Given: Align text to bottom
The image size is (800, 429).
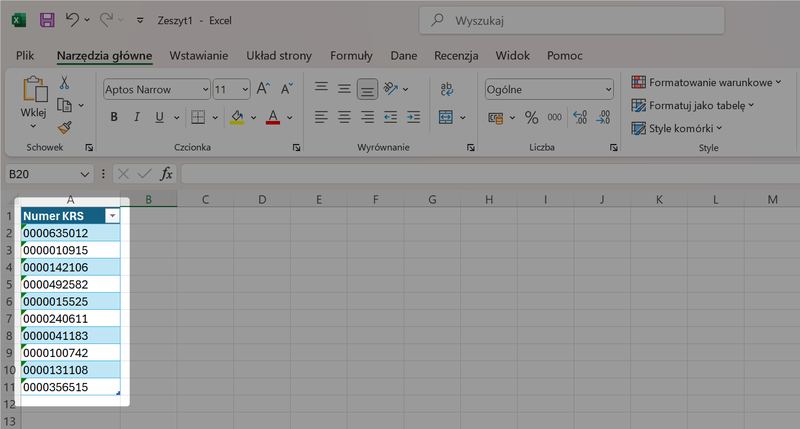Looking at the screenshot, I should point(367,89).
